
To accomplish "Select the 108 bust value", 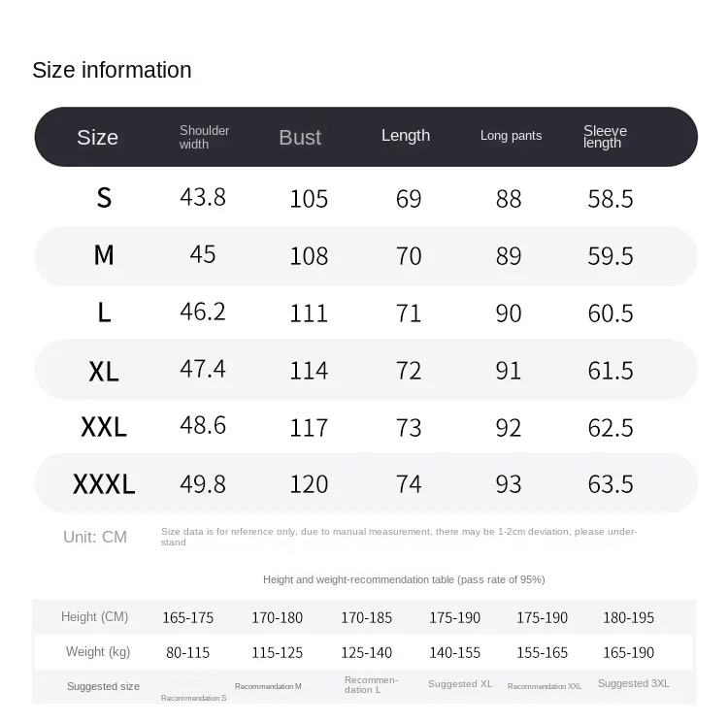I will [x=309, y=255].
